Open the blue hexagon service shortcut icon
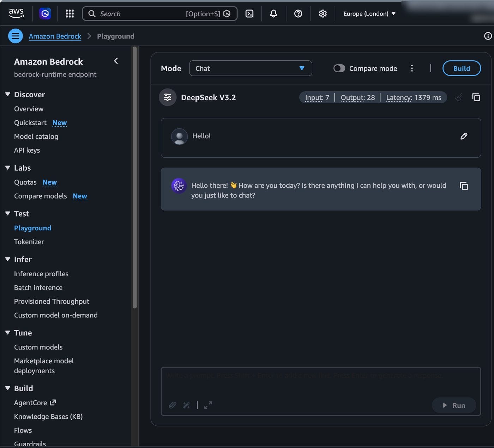494x448 pixels. [x=45, y=14]
